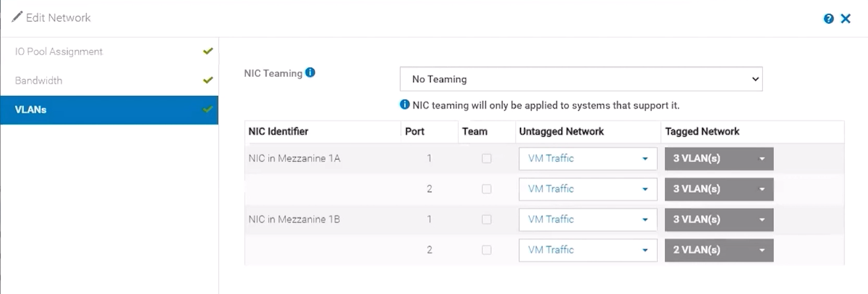
Task: Close the Edit Network dialog
Action: point(846,19)
